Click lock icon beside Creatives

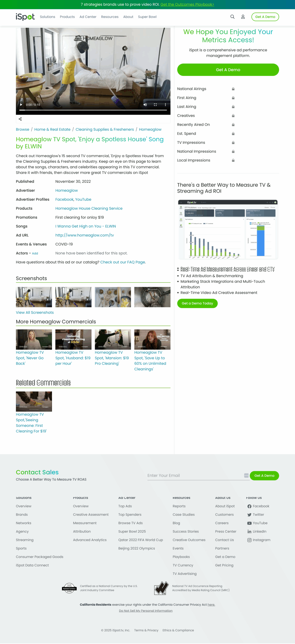233,116
